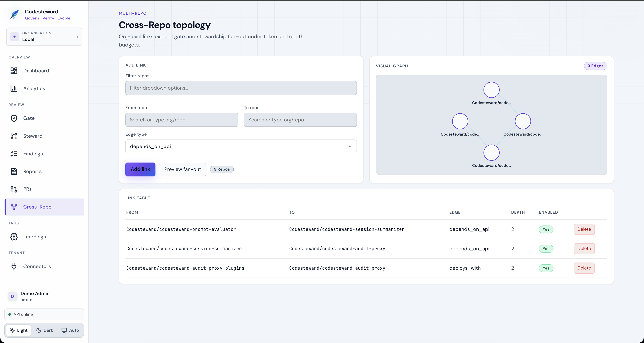644x343 pixels.
Task: Click the PRs pull request icon
Action: pyautogui.click(x=14, y=189)
